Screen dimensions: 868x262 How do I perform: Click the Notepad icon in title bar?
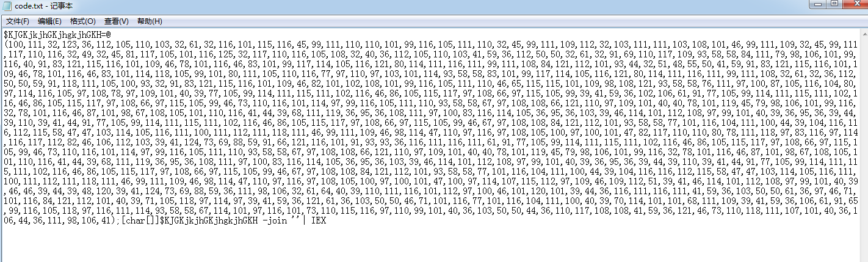(x=7, y=5)
